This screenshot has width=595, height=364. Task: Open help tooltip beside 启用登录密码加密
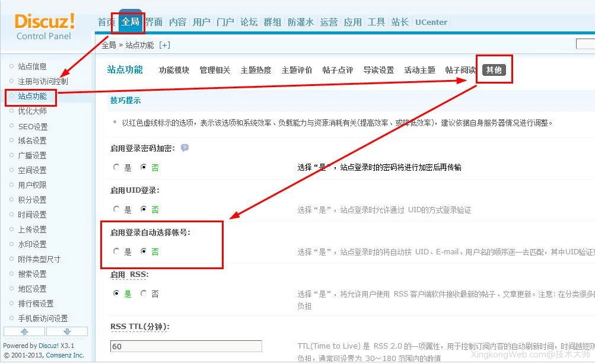click(x=184, y=148)
